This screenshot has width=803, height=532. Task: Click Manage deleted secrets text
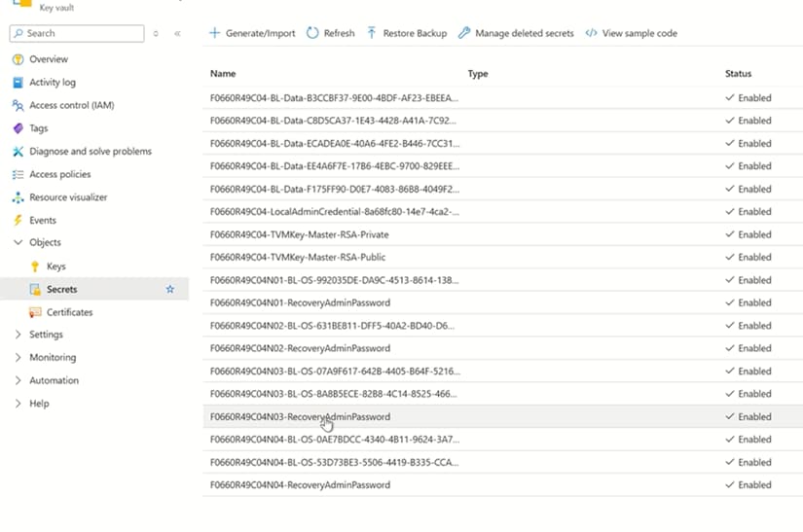[525, 33]
